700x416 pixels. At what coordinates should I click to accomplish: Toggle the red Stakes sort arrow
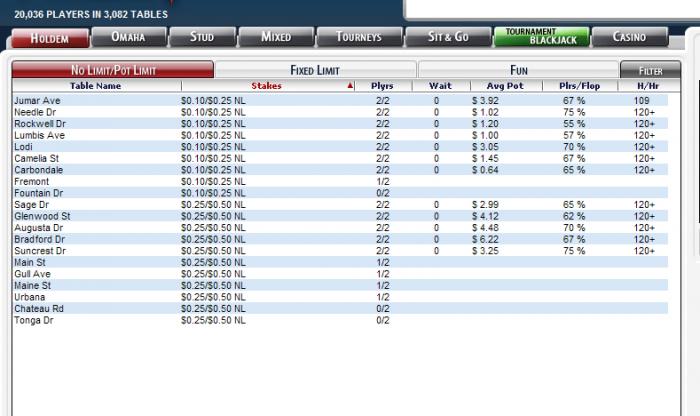tap(350, 86)
